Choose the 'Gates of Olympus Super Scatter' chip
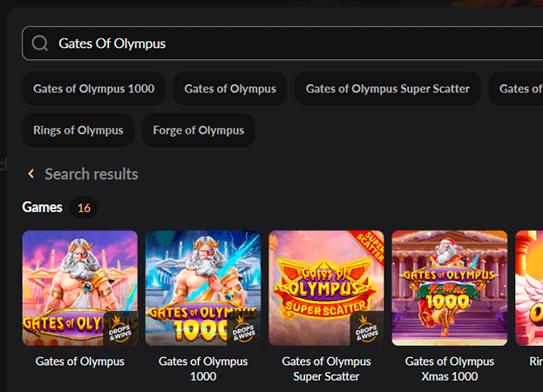This screenshot has width=543, height=392. [x=388, y=89]
